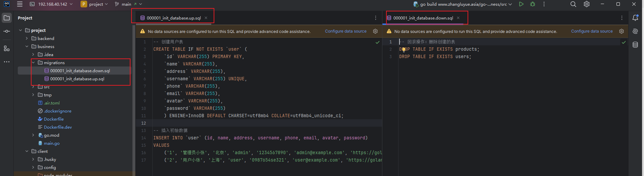Click the lightbulb intention icon on line 2
Viewport: 644px width, 176px height.
click(x=404, y=49)
